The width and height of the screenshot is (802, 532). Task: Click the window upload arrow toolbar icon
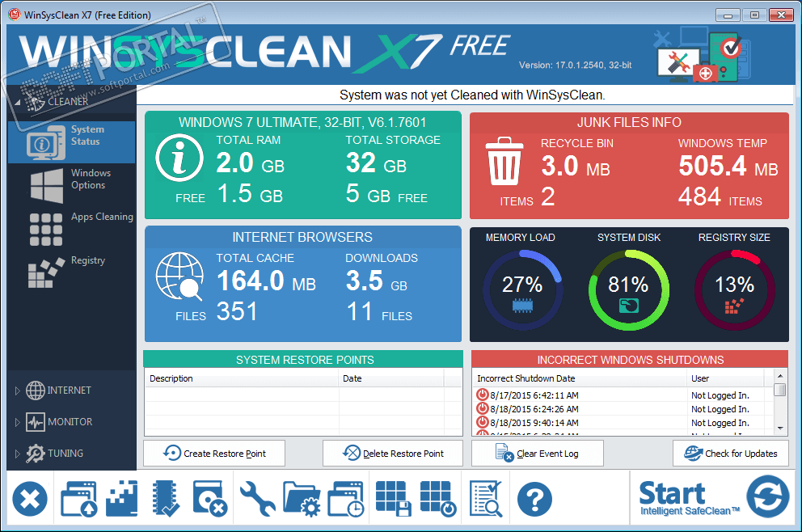78,499
